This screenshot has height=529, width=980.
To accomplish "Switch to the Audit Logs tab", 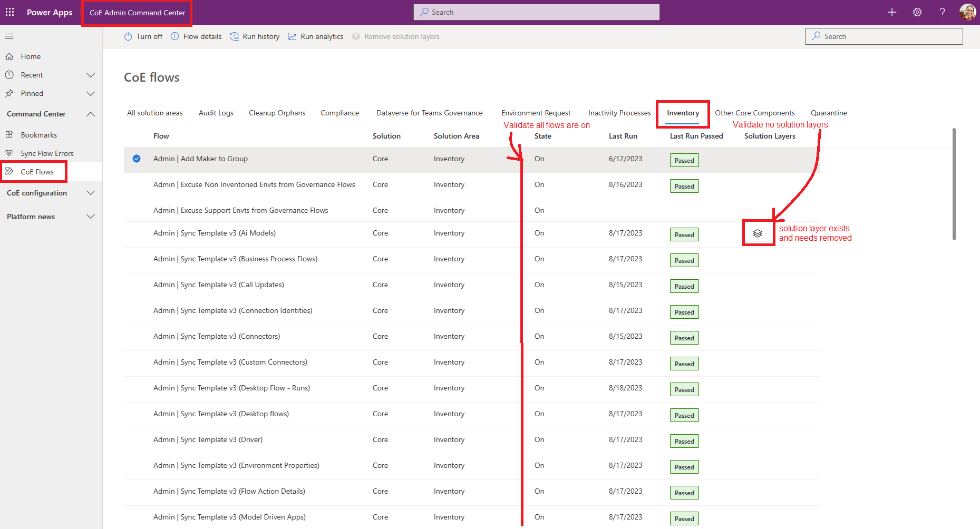I will [216, 113].
